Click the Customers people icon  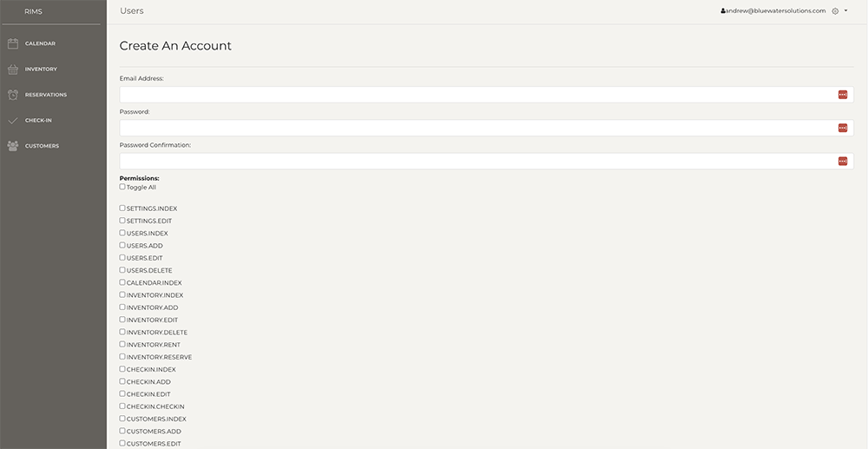click(13, 146)
